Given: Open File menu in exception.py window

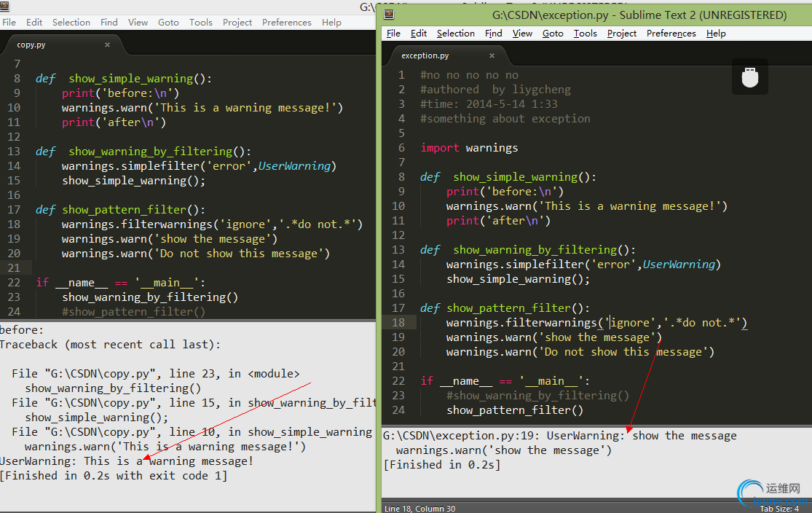Looking at the screenshot, I should click(393, 34).
